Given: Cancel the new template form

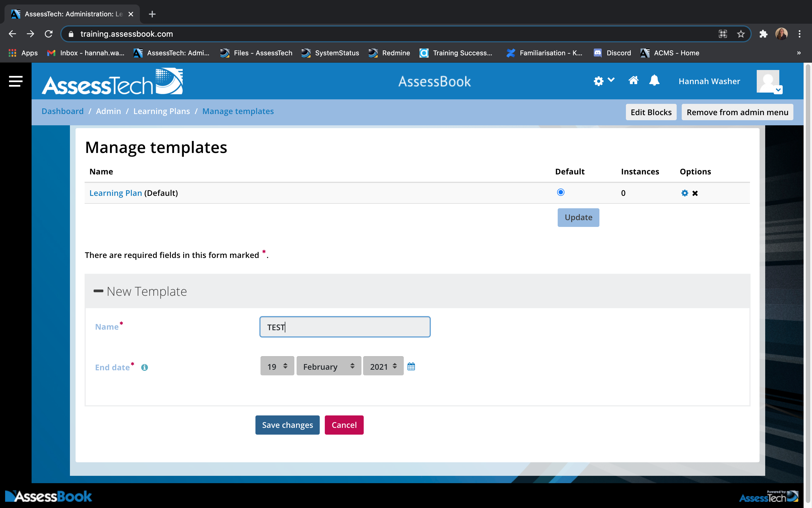Looking at the screenshot, I should [x=344, y=425].
